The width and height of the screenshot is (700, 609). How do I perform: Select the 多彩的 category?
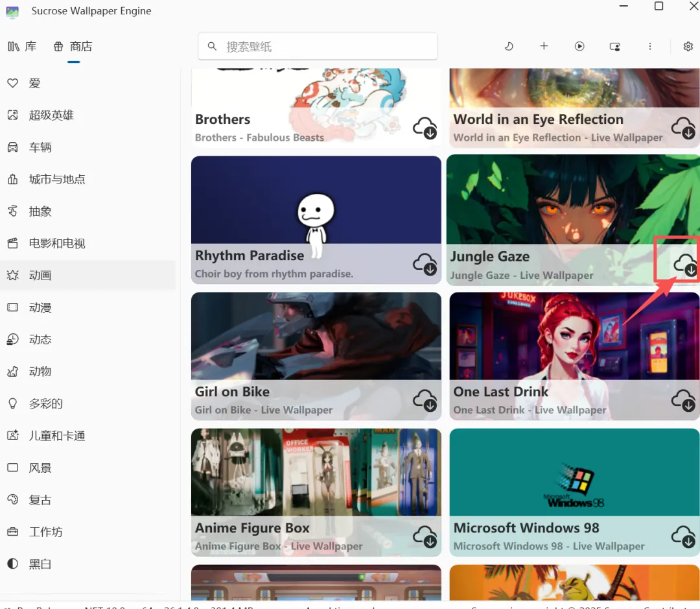(88, 403)
